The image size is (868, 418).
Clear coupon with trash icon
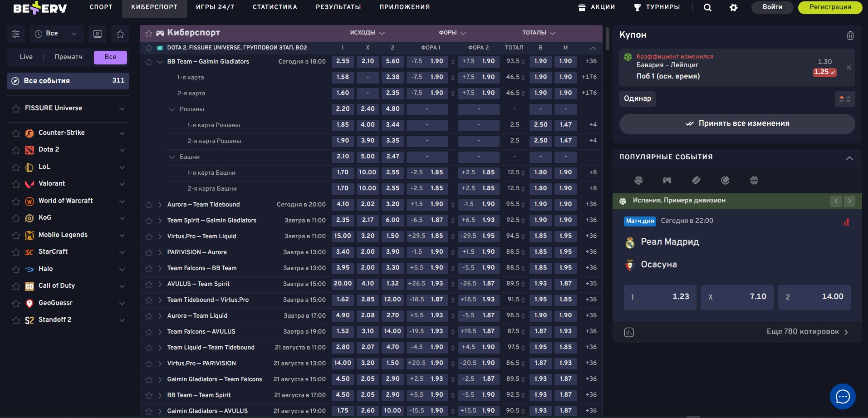click(850, 35)
